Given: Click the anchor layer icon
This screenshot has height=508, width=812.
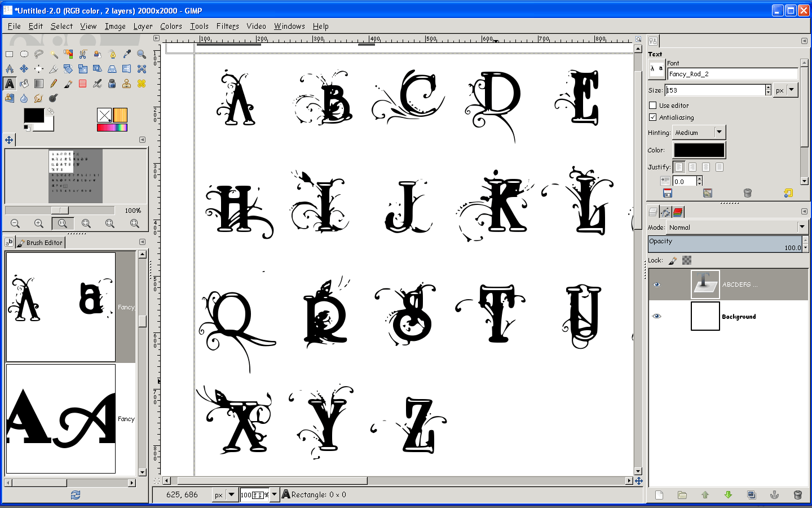Looking at the screenshot, I should [774, 495].
